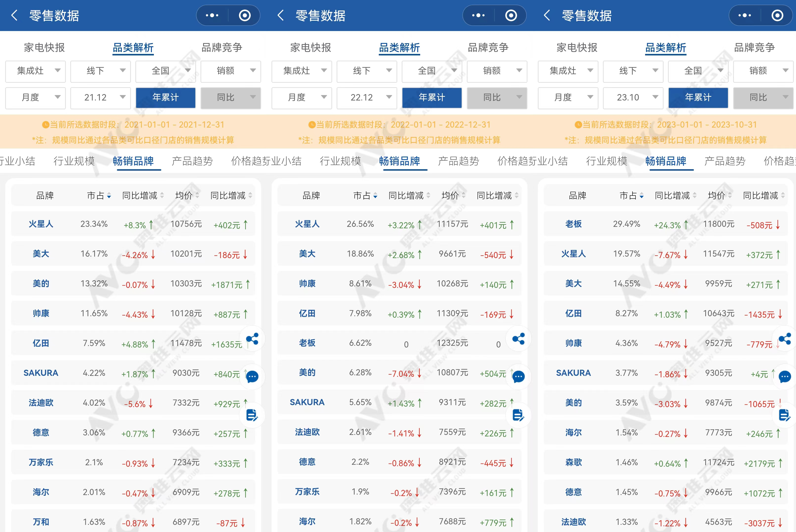Open chat bubble icon beside 美的 +504元 row
The image size is (796, 532).
click(x=519, y=377)
